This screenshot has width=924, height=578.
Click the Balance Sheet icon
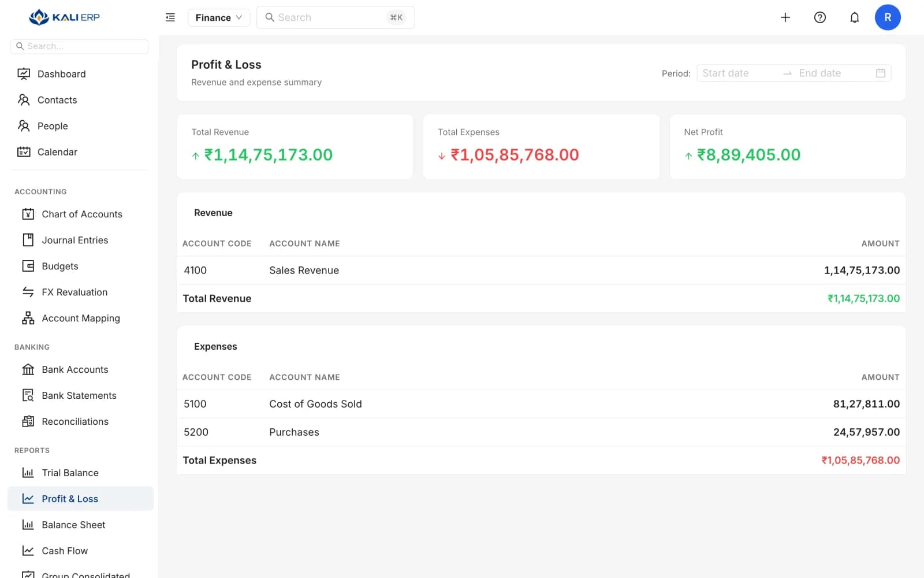tap(28, 525)
